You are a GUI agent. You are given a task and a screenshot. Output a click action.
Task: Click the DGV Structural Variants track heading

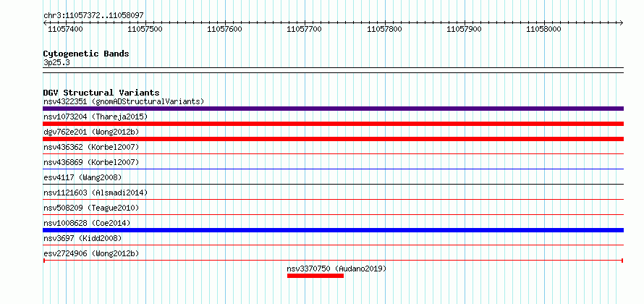click(101, 93)
